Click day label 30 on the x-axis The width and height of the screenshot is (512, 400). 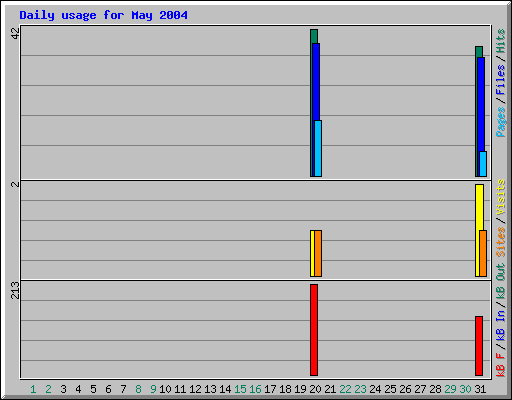pyautogui.click(x=465, y=389)
